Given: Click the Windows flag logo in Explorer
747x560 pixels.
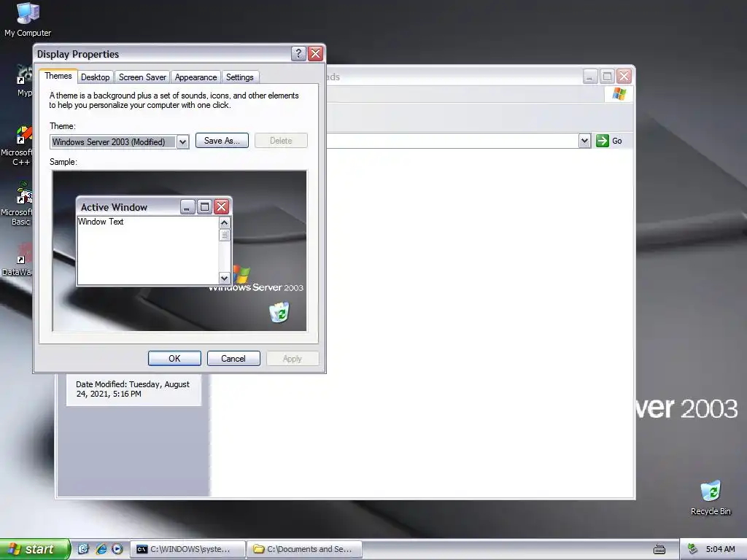Looking at the screenshot, I should [x=619, y=94].
